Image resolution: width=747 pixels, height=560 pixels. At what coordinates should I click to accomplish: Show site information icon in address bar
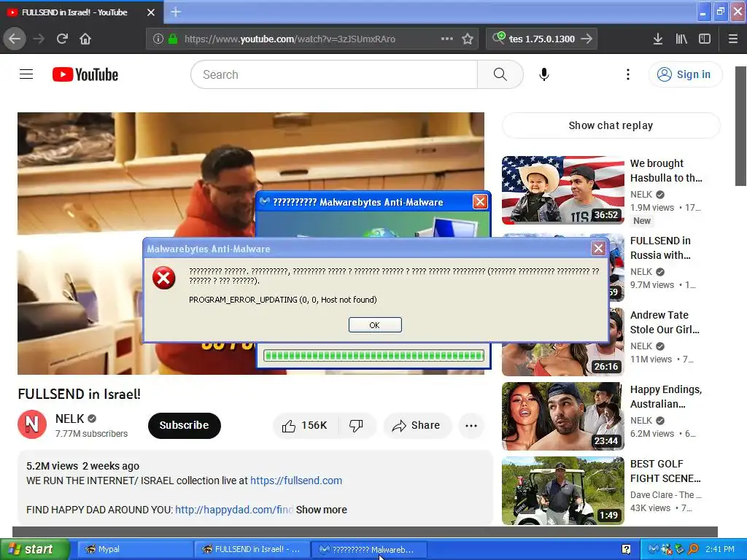[158, 39]
